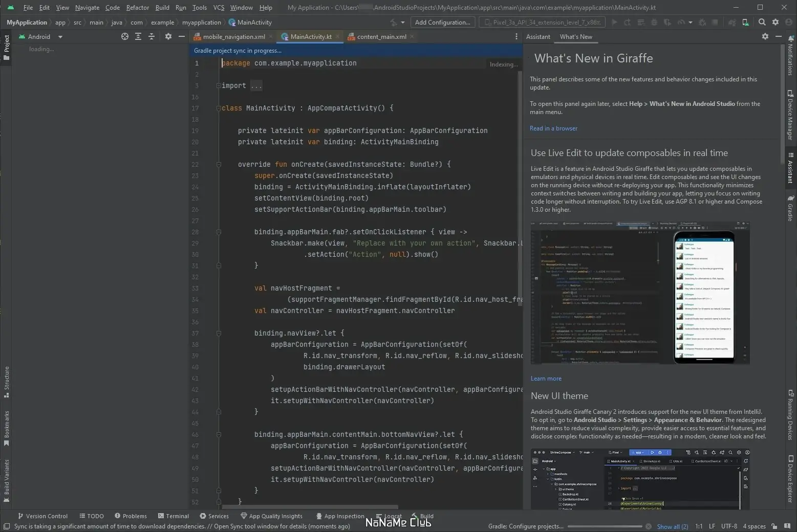Image resolution: width=797 pixels, height=532 pixels.
Task: Click the UTF-8 encoding indicator in status bar
Action: [728, 526]
